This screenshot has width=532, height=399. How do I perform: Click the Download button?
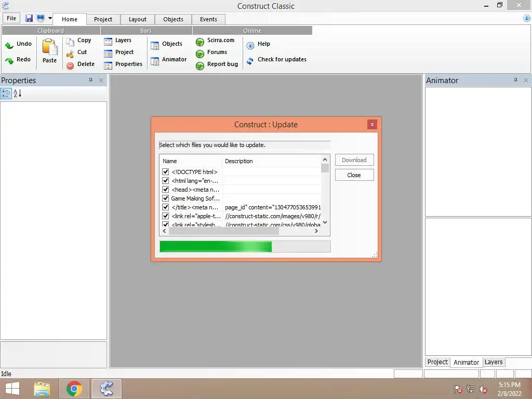coord(354,160)
